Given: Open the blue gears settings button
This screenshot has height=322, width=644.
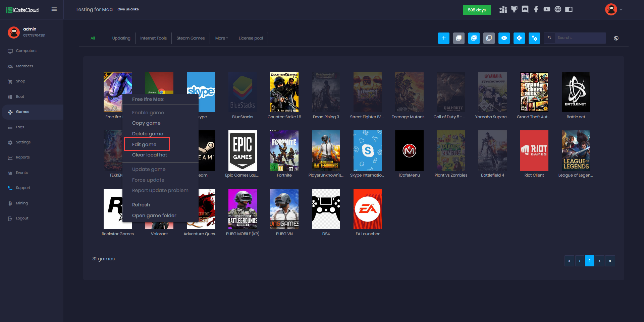Looking at the screenshot, I should point(534,38).
